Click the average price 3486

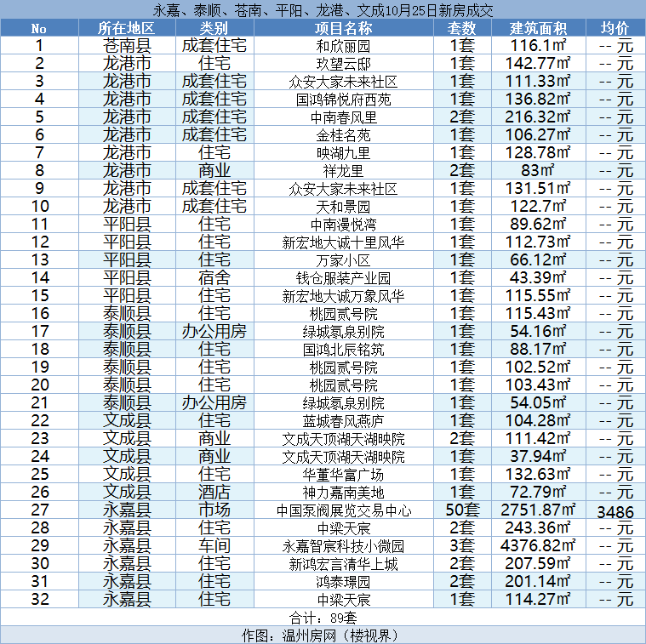click(x=615, y=512)
